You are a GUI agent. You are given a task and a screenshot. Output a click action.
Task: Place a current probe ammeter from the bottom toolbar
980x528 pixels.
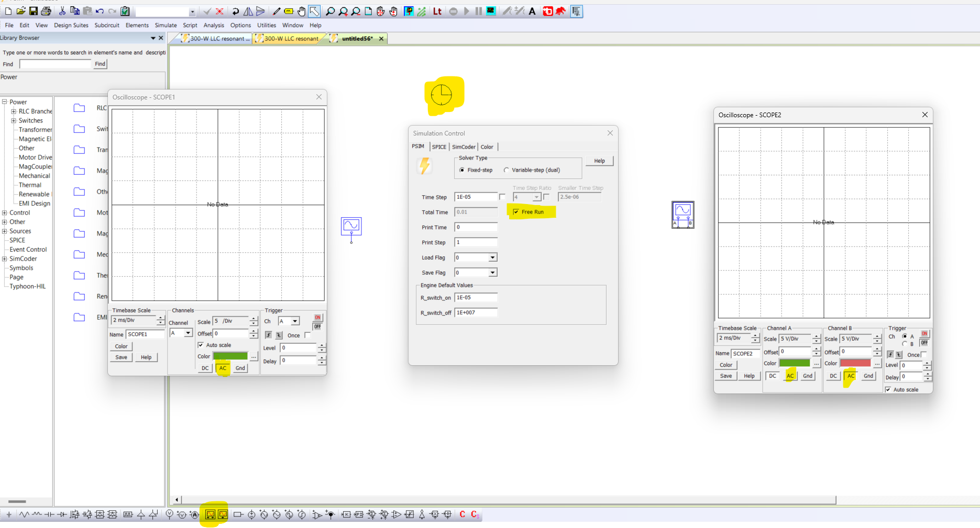[194, 515]
